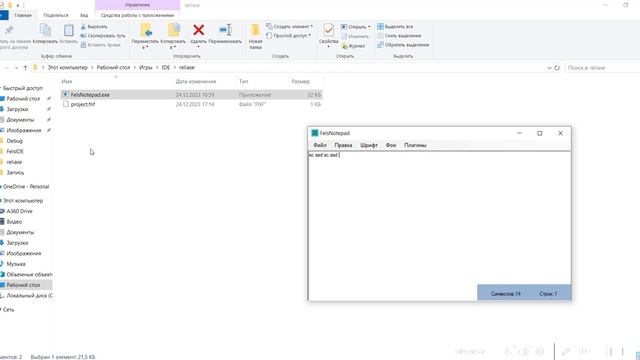The image size is (640, 360).
Task: Click the Rename icon in ribbon
Action: 225,30
